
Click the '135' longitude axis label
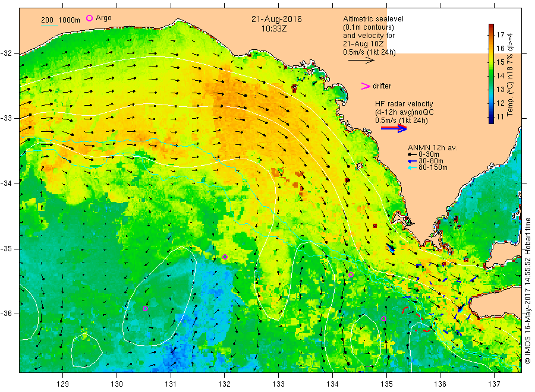pyautogui.click(x=386, y=384)
